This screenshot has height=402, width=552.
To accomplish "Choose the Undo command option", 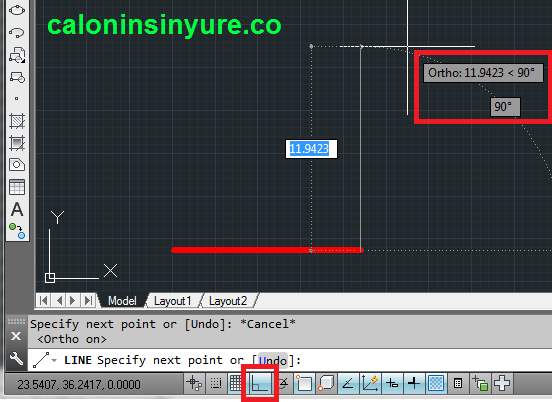I will click(x=273, y=360).
